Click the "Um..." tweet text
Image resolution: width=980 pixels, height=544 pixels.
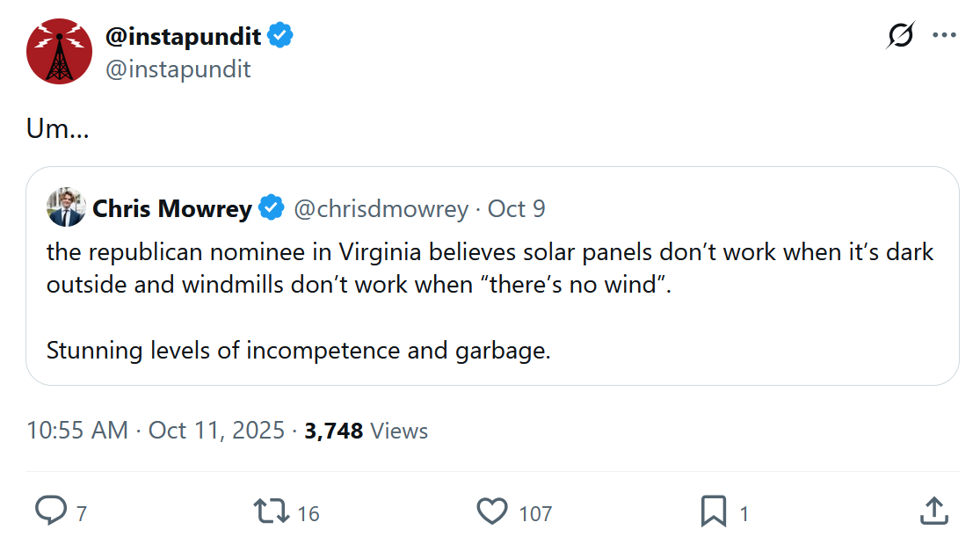pos(58,129)
